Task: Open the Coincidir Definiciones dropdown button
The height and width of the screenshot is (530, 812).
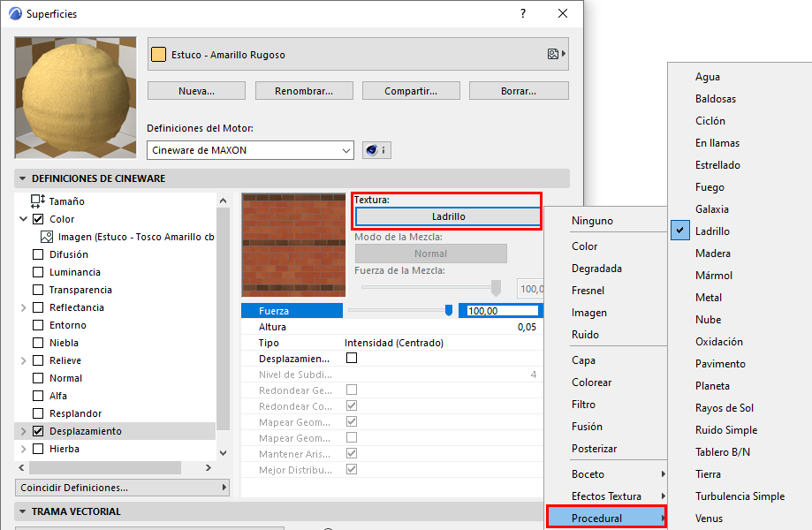Action: click(x=122, y=488)
